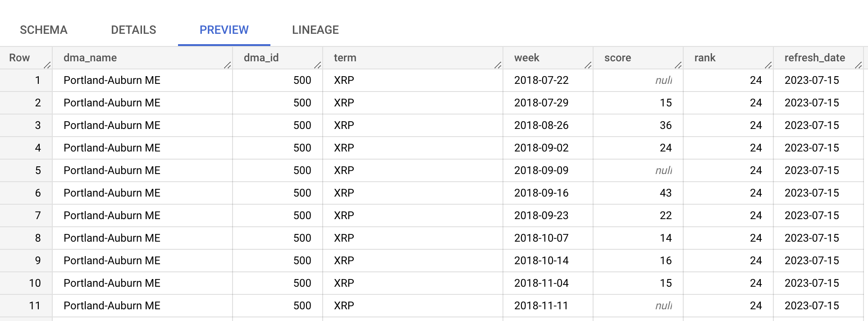Click the week column header

click(x=527, y=58)
